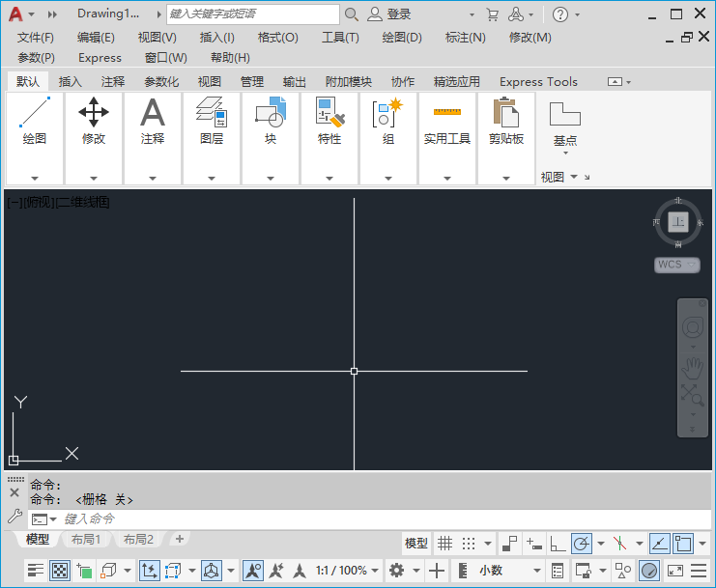Click the Help question mark icon
Viewport: 716px width, 588px height.
560,14
